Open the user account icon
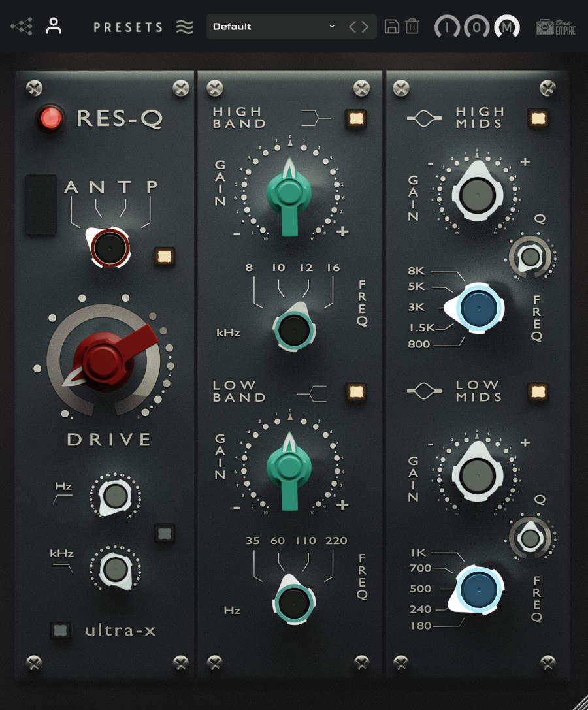Viewport: 588px width, 710px height. (54, 26)
